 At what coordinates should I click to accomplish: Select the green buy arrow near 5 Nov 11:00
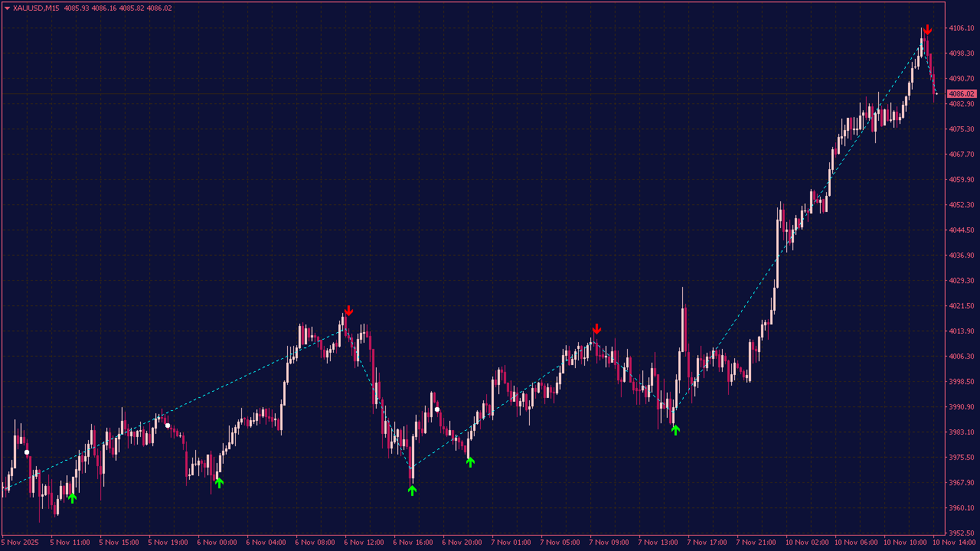coord(73,498)
